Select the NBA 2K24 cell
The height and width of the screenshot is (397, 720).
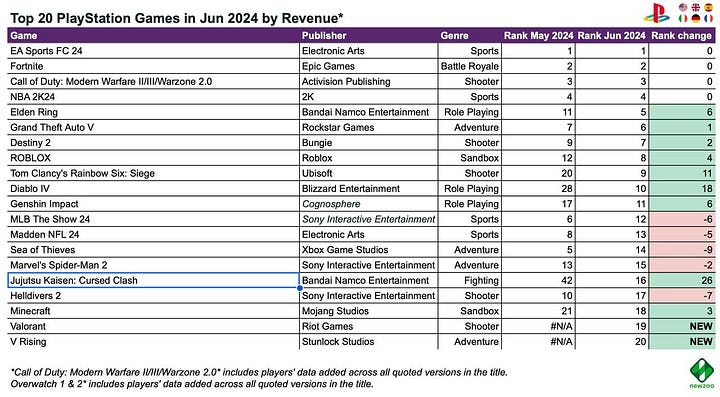tap(153, 97)
